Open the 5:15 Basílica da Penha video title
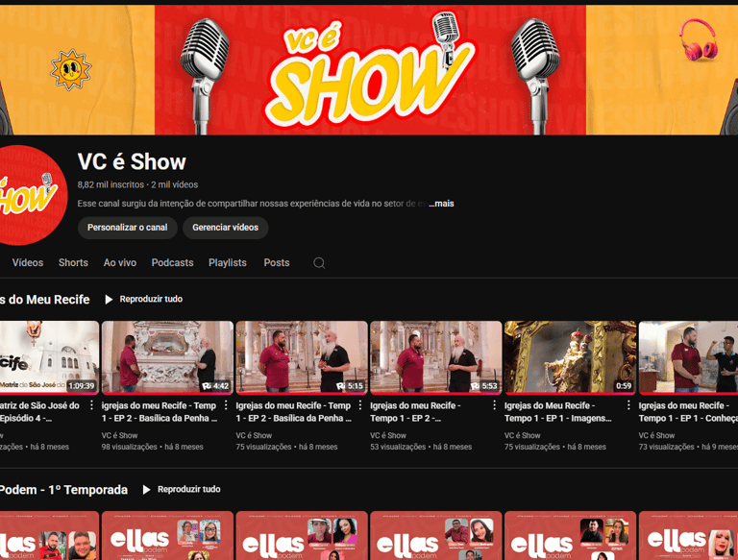738x560 pixels. coord(294,412)
